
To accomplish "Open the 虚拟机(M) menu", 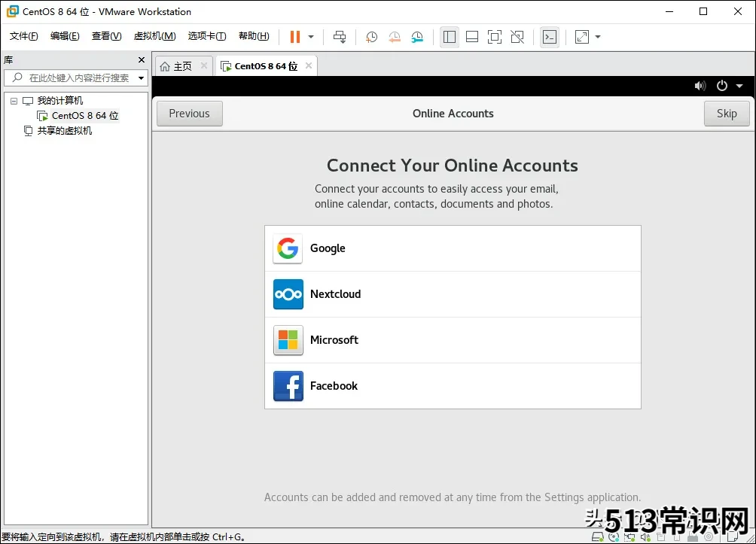I will 155,36.
